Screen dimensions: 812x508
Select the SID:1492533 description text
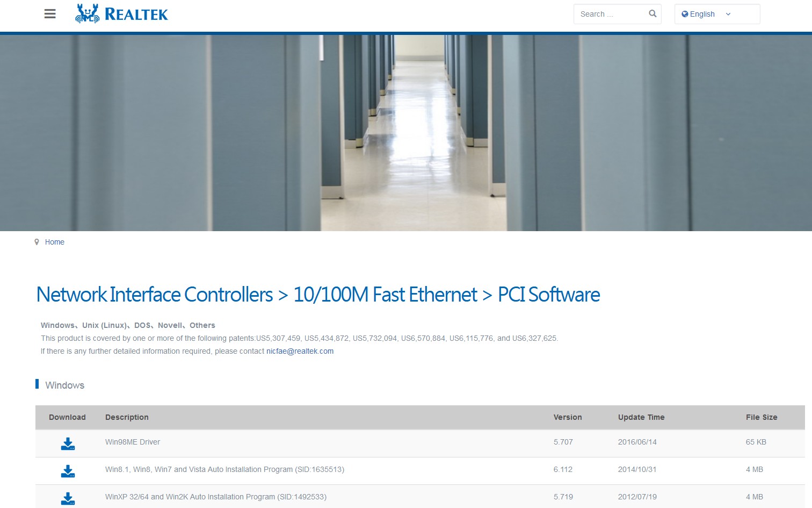coord(216,497)
